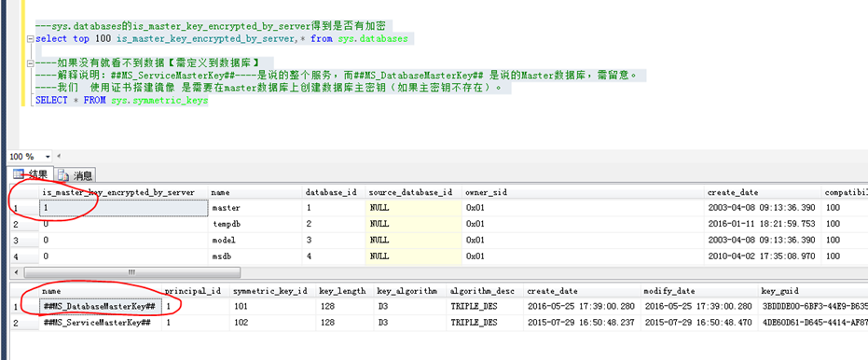This screenshot has width=868, height=360.
Task: Click the databases grid scrollbar left arrow
Action: click(16, 272)
